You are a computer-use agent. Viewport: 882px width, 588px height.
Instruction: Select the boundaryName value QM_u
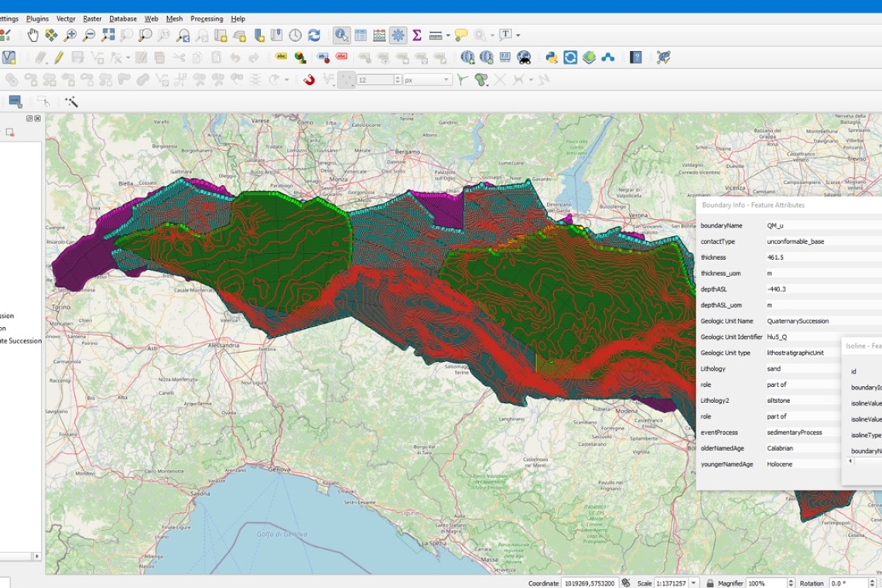pyautogui.click(x=774, y=226)
